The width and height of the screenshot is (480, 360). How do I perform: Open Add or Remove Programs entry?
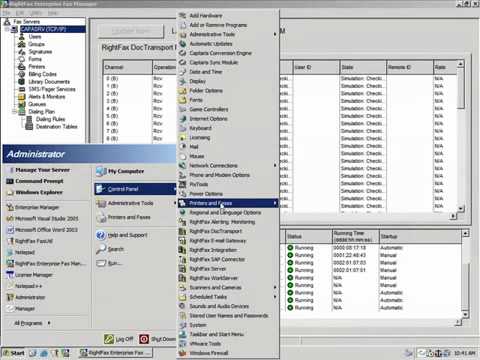click(218, 25)
